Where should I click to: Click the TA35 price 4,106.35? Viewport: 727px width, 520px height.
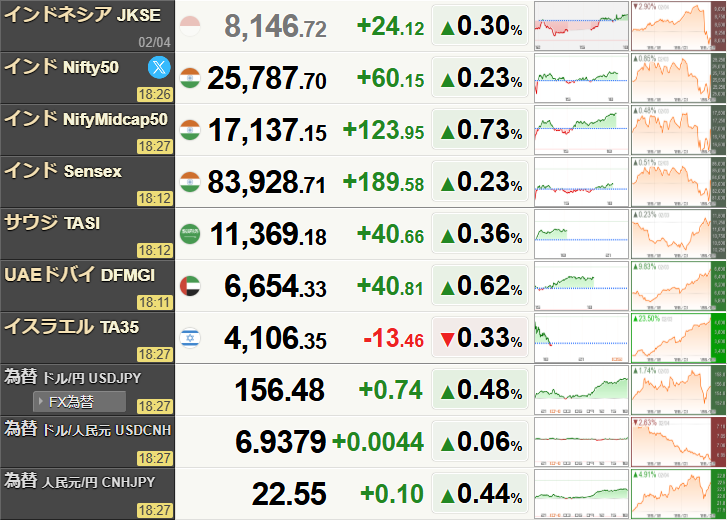tap(275, 339)
